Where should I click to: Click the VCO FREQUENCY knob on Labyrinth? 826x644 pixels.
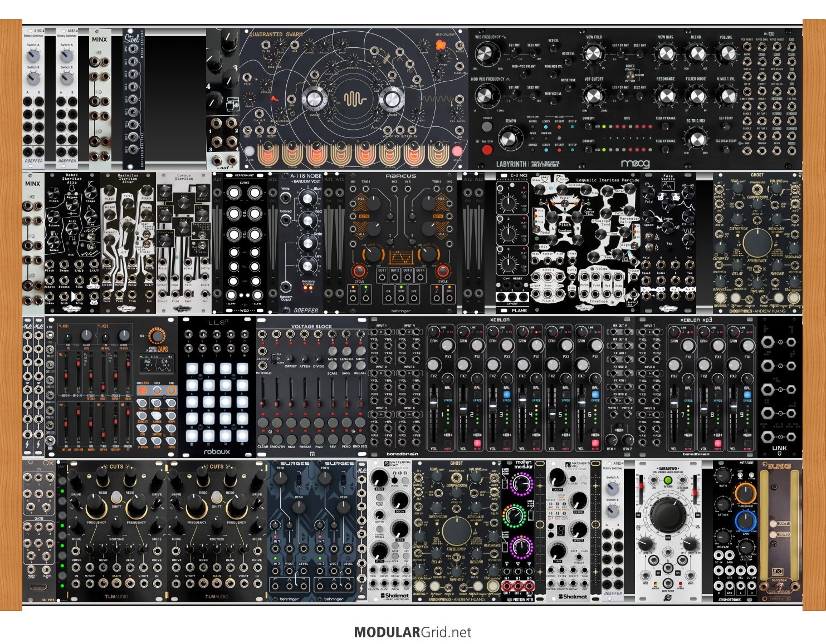[x=485, y=54]
